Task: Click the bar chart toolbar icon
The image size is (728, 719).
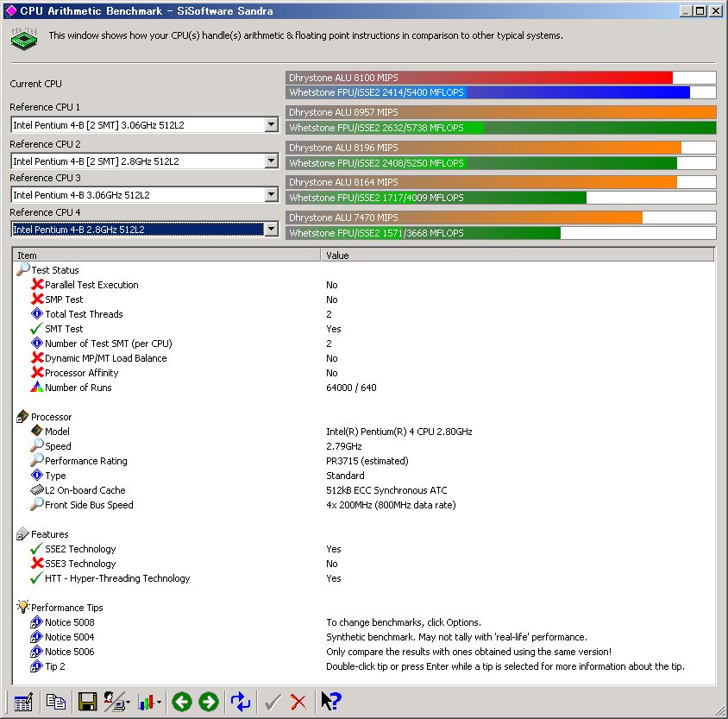Action: tap(146, 702)
